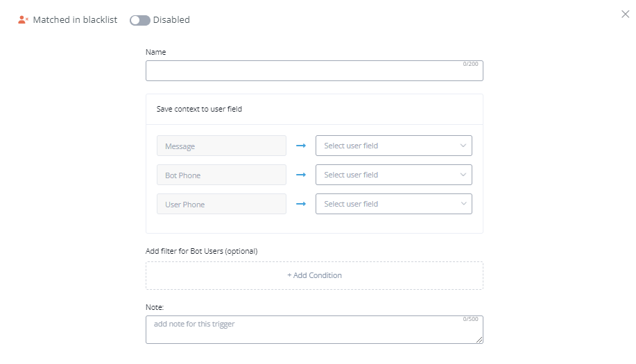Click the Message context field

pyautogui.click(x=221, y=146)
